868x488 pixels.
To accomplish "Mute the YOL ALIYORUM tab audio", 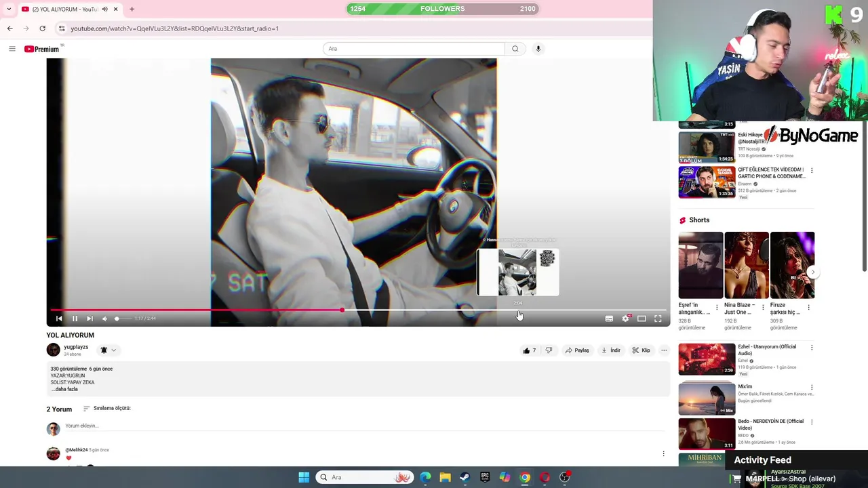I will pyautogui.click(x=104, y=9).
